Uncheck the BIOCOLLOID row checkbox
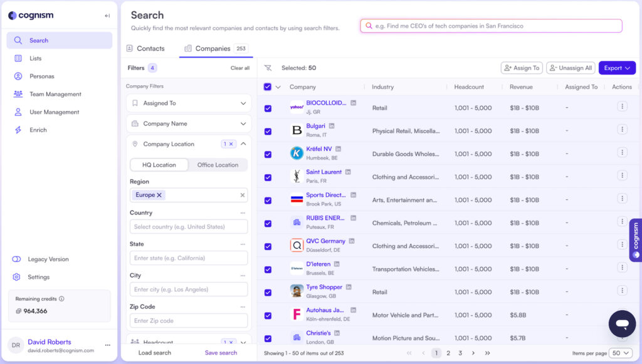The height and width of the screenshot is (364, 642). [268, 108]
